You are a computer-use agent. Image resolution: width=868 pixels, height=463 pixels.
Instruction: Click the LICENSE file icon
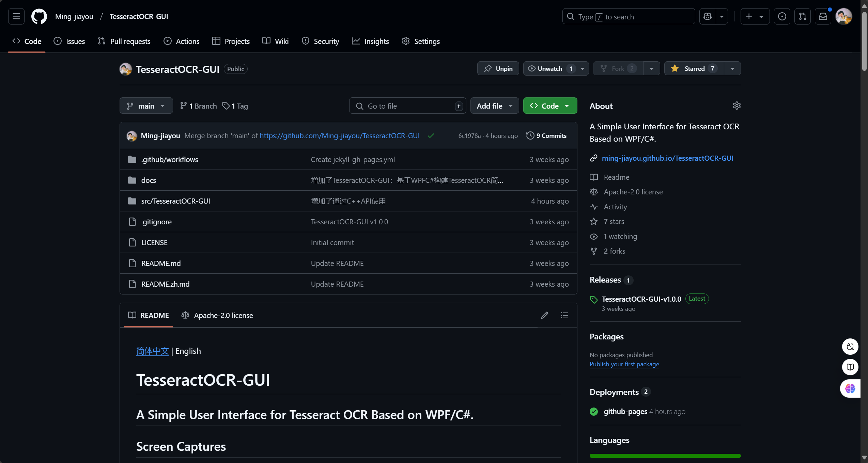pos(132,242)
